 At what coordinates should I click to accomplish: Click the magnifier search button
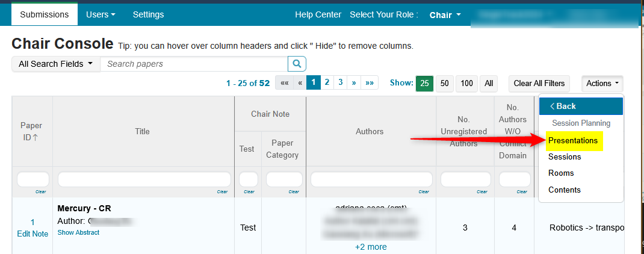click(x=297, y=64)
